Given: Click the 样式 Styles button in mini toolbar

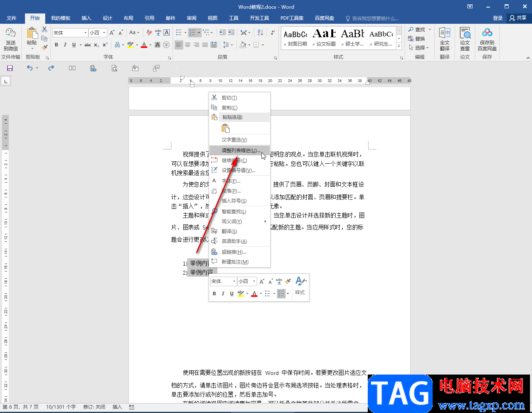Looking at the screenshot, I should point(300,286).
